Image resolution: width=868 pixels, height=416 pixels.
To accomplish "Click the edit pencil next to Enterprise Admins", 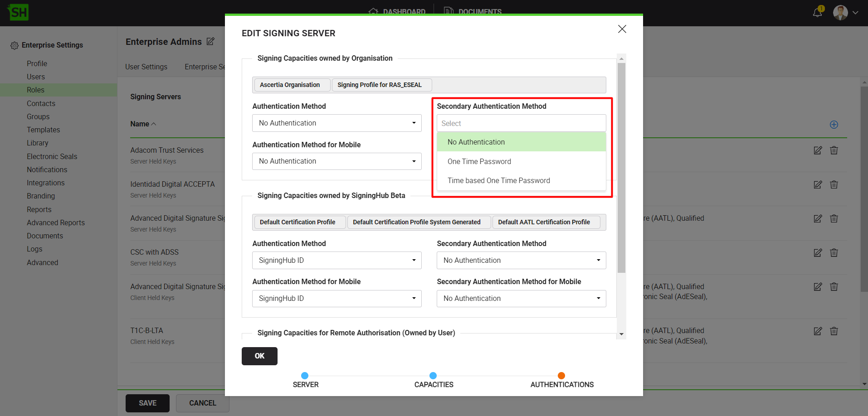I will point(210,42).
